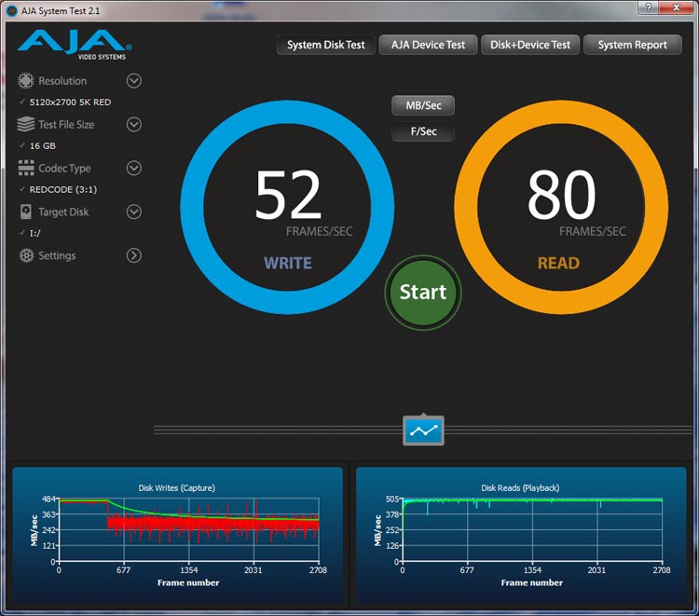Expand the Resolution dropdown chevron

click(133, 81)
